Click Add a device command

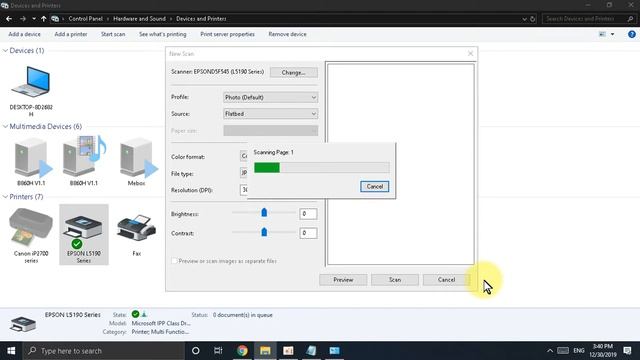tap(24, 34)
